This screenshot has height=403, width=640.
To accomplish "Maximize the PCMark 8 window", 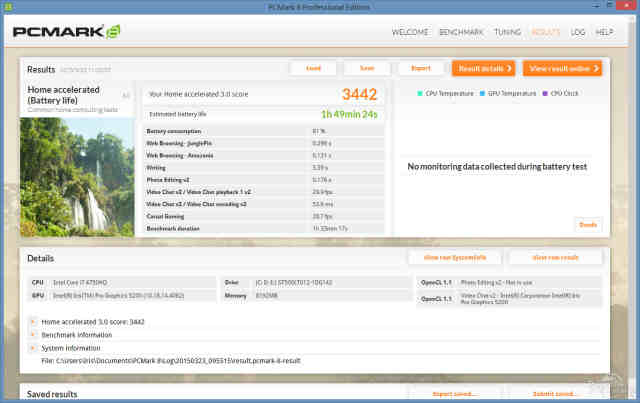I will point(609,5).
